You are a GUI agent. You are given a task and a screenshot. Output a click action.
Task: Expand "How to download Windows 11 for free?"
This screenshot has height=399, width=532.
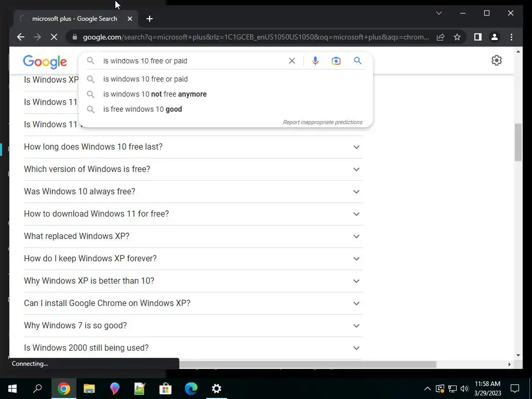193,214
